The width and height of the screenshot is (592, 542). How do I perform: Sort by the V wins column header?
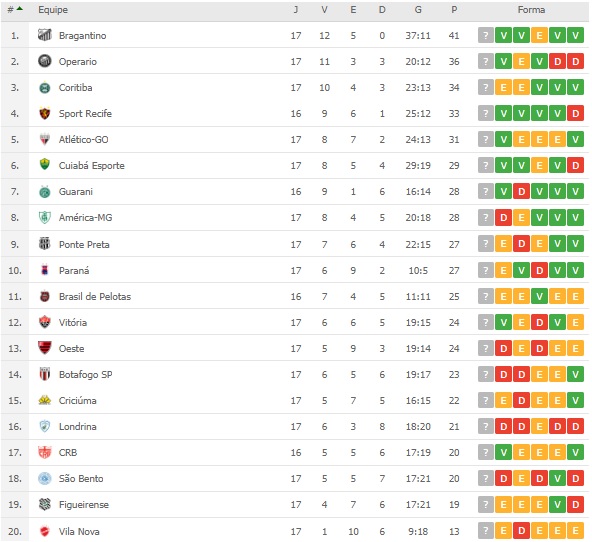324,10
